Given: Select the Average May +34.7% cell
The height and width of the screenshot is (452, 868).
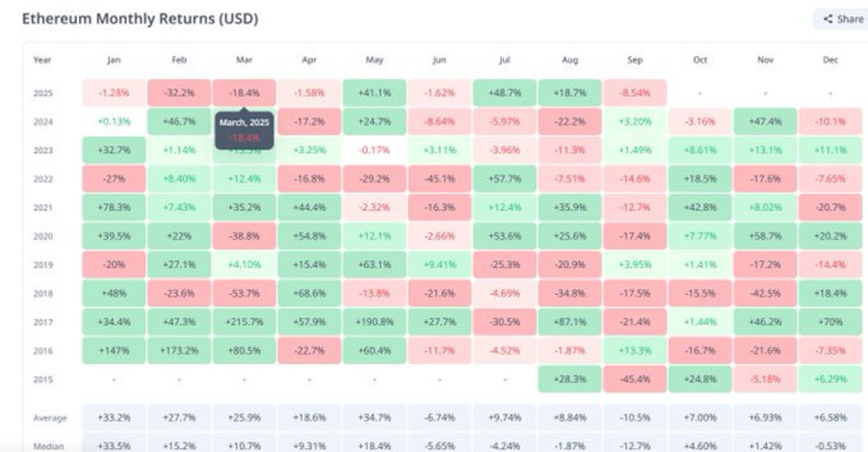Looking at the screenshot, I should point(374,418).
